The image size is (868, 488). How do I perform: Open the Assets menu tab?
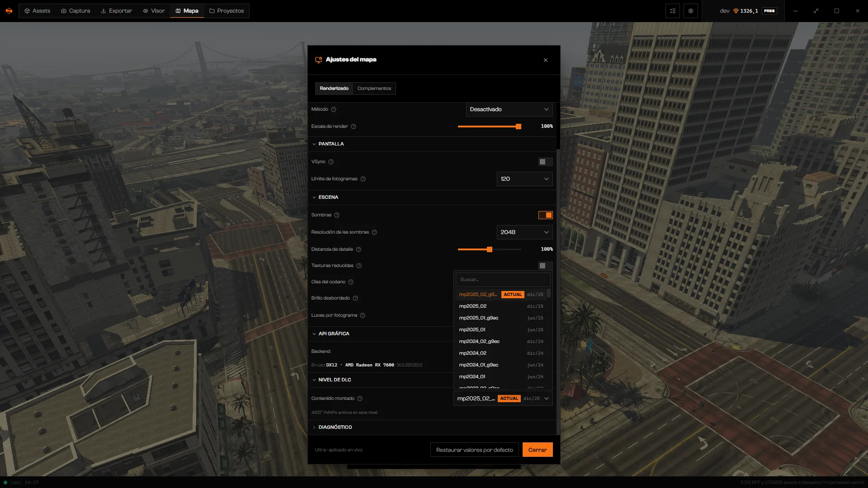pos(37,11)
